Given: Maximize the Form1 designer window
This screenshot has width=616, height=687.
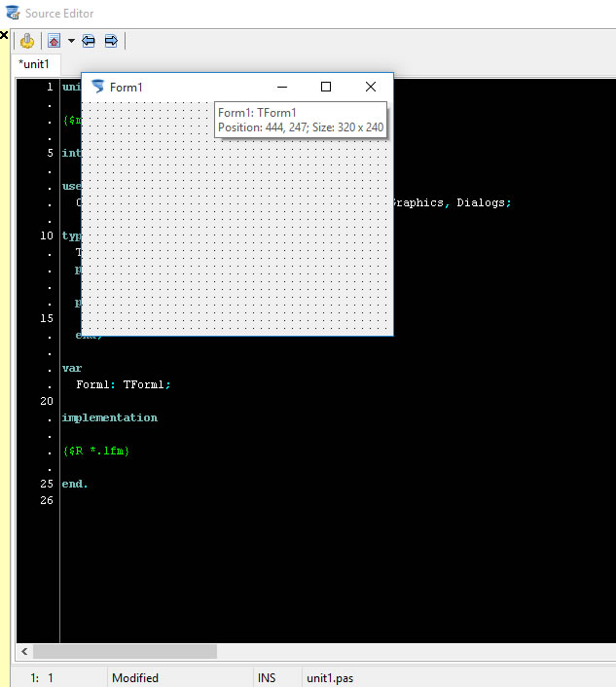Looking at the screenshot, I should point(326,87).
